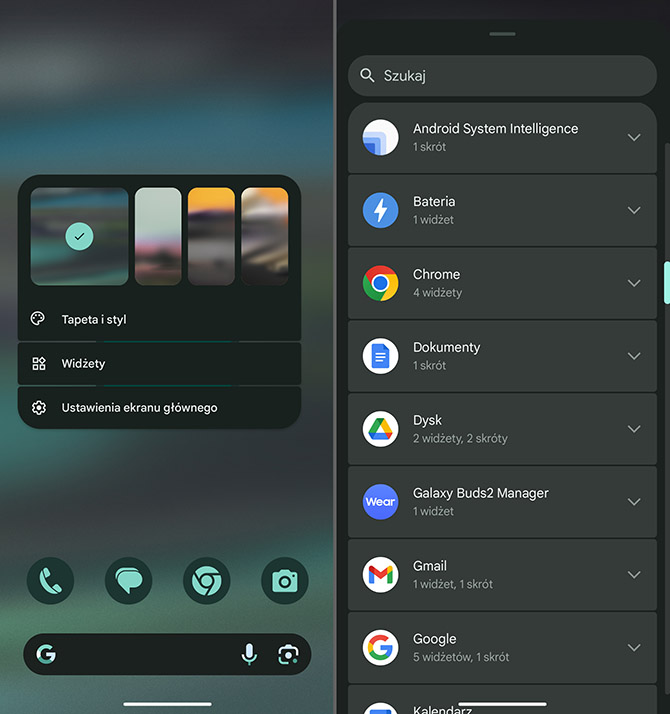670x714 pixels.
Task: Open the Phone app in the dock
Action: point(51,581)
